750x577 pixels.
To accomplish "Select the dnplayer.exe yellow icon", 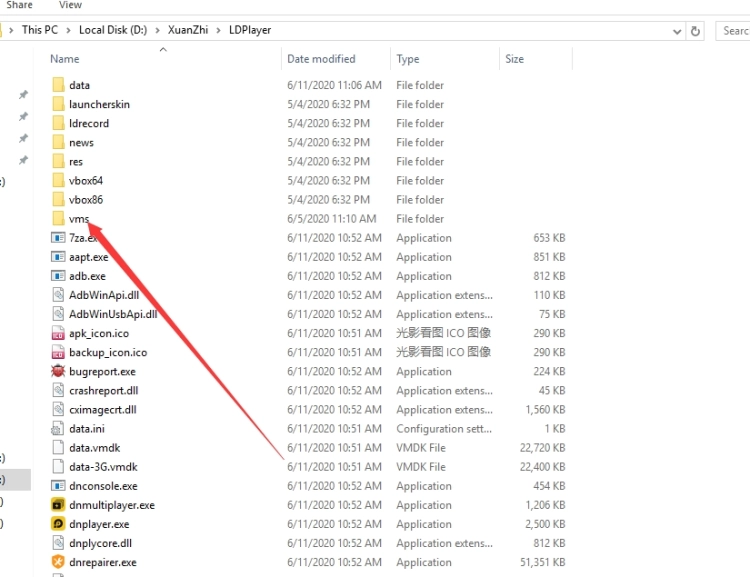I will pyautogui.click(x=58, y=524).
